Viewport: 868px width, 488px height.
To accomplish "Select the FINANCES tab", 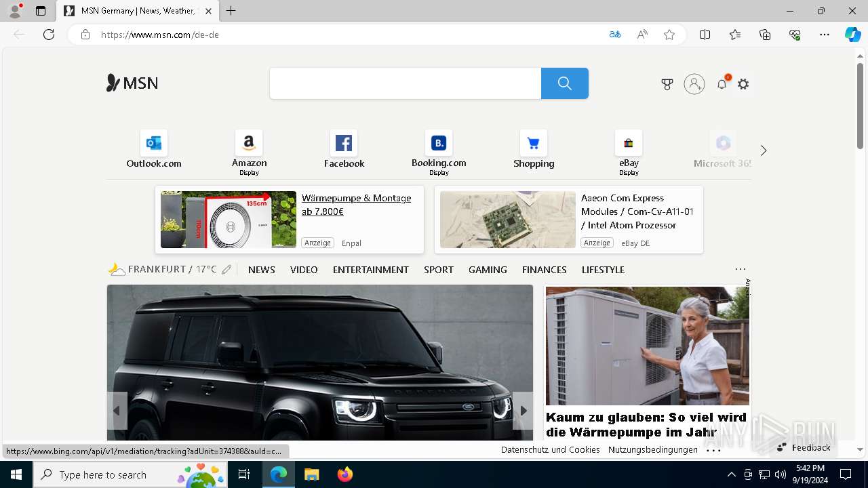I will pos(545,270).
